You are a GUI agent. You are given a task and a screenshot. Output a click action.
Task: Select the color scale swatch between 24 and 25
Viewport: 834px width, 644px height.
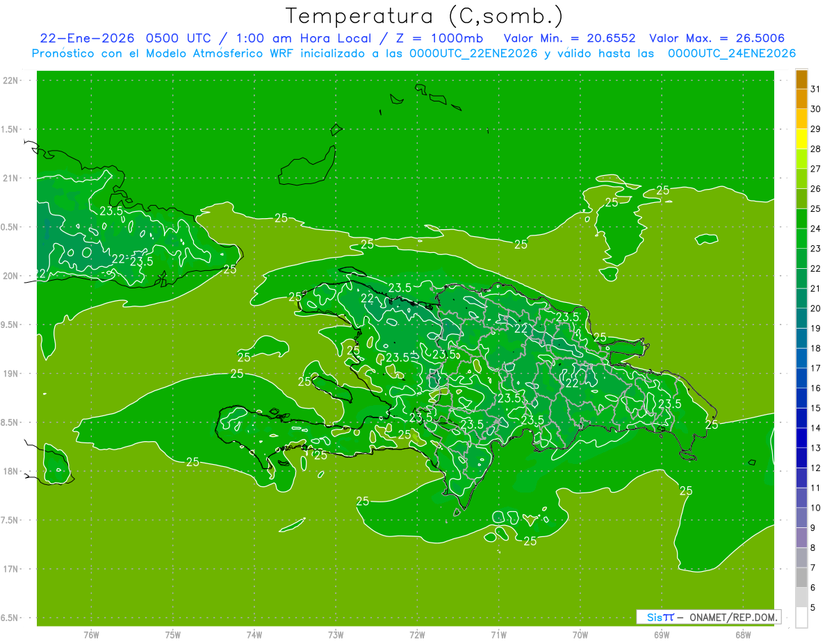click(801, 218)
